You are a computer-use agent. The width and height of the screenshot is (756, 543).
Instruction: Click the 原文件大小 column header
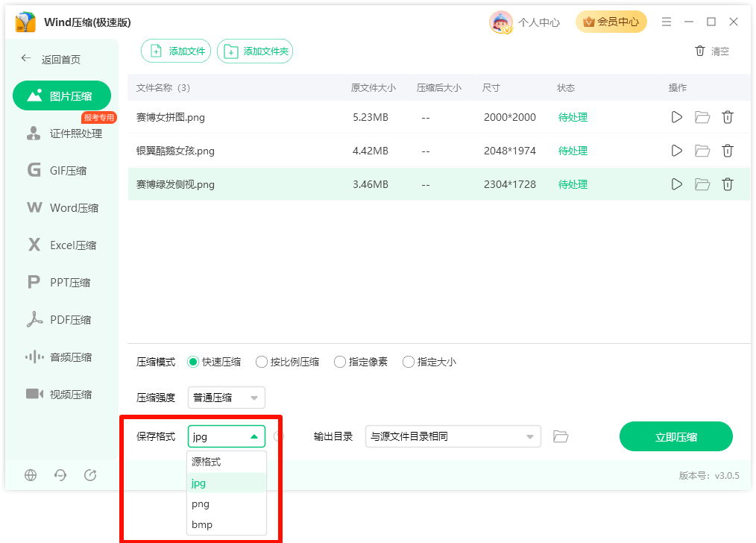374,88
